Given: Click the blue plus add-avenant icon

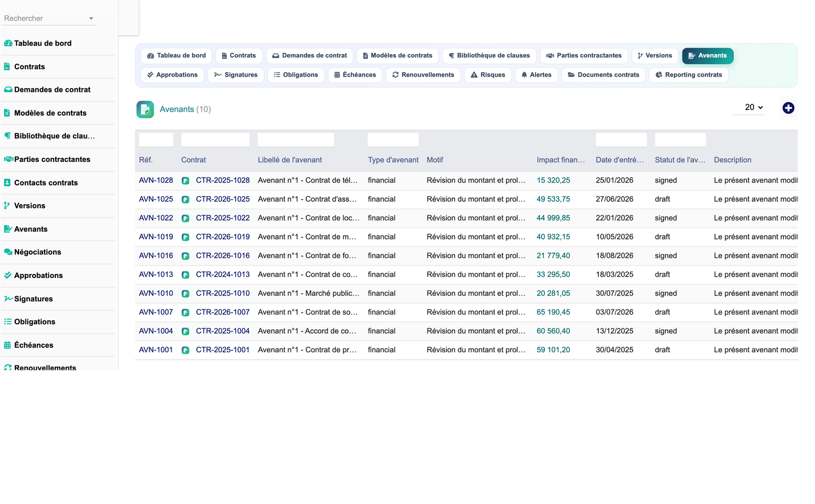Looking at the screenshot, I should pos(788,108).
